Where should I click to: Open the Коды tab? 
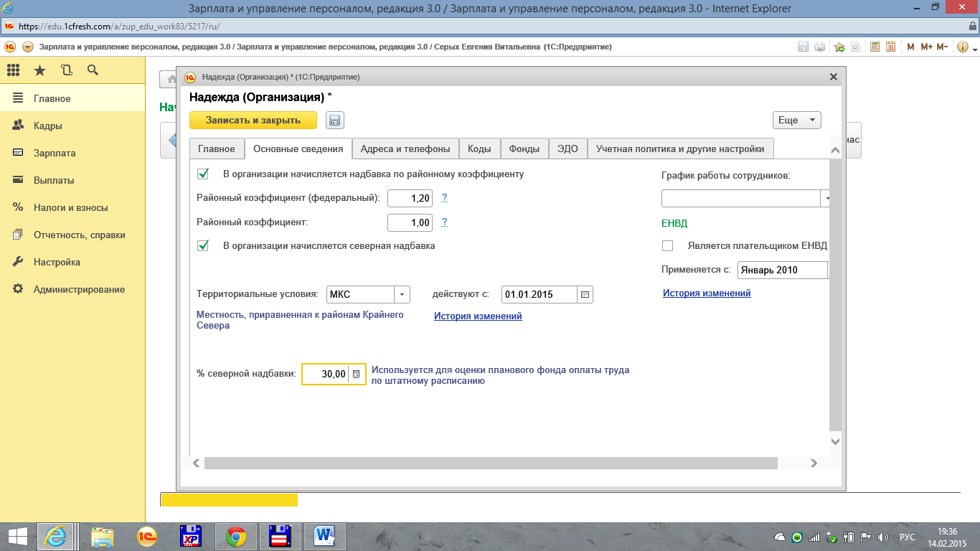click(x=479, y=149)
